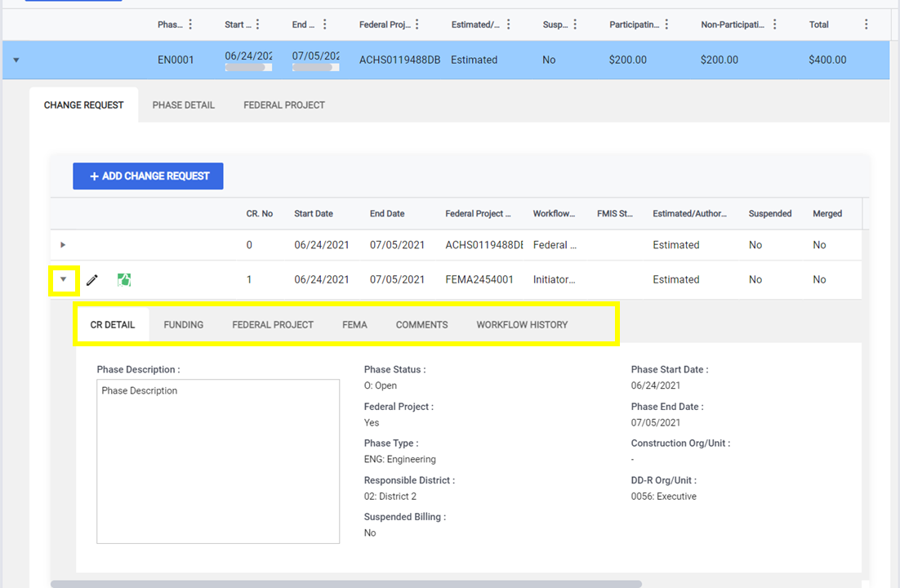Click the O: Open phase status
900x588 pixels.
pos(380,385)
